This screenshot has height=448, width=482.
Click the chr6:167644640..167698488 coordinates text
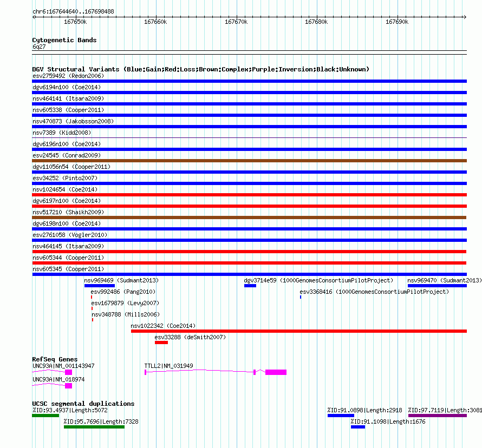[x=73, y=11]
